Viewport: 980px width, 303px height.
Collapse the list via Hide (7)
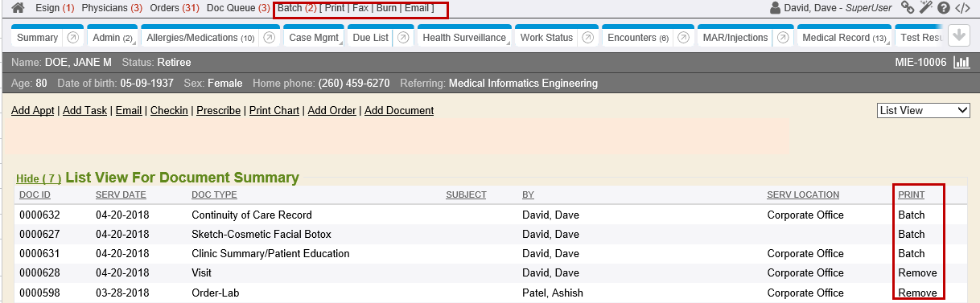pos(39,178)
